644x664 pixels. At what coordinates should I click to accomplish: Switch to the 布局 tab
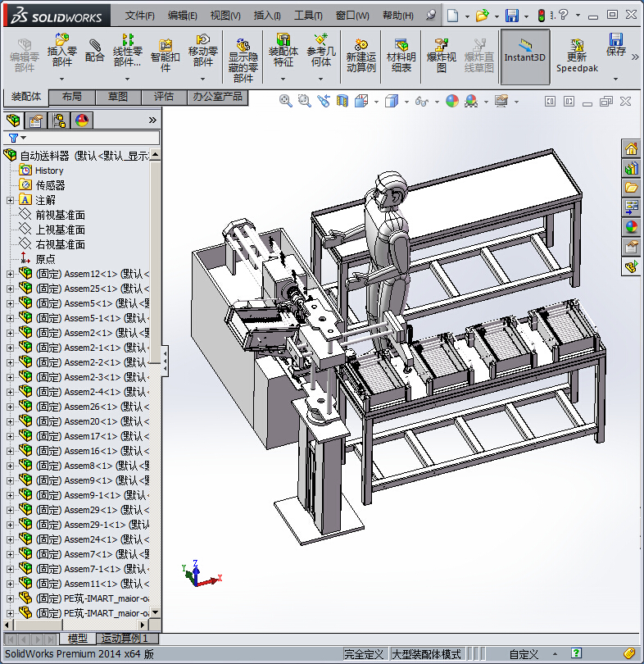(x=72, y=97)
